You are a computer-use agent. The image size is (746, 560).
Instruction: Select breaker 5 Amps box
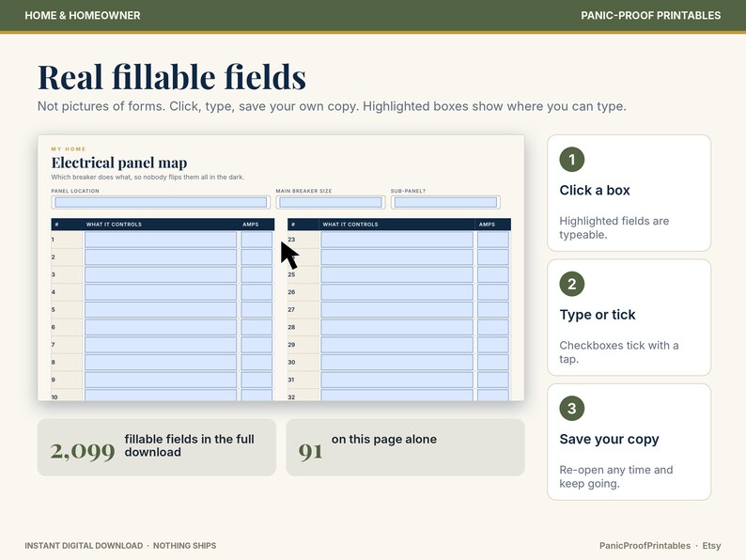(x=256, y=310)
